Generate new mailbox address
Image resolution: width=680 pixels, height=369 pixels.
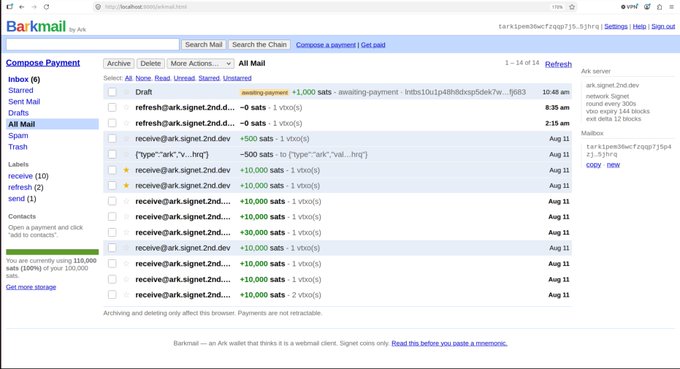pos(613,165)
